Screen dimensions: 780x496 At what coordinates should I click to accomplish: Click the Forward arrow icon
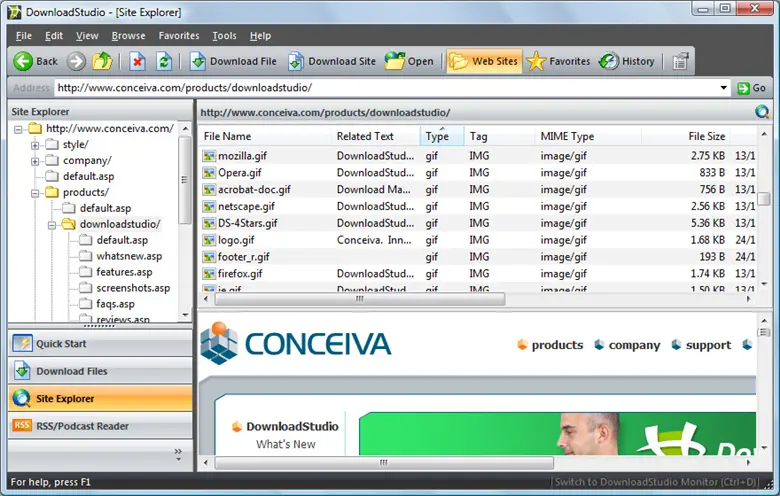(x=76, y=62)
